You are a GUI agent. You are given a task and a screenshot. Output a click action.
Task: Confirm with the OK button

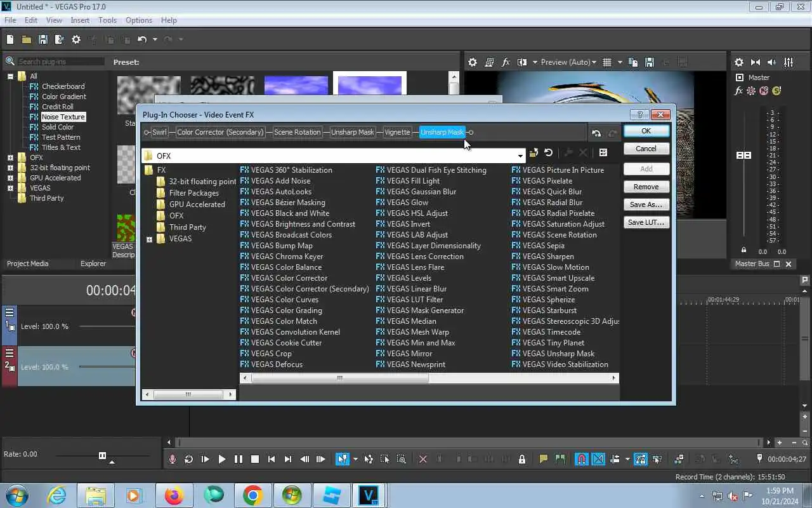click(x=646, y=131)
